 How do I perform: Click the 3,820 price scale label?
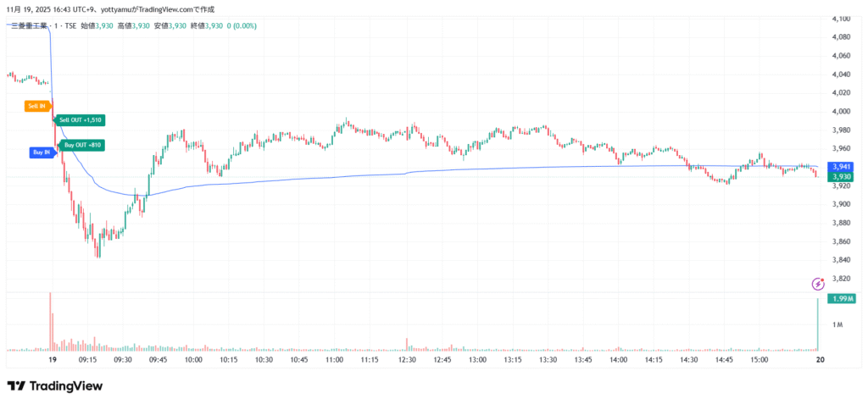pos(841,278)
